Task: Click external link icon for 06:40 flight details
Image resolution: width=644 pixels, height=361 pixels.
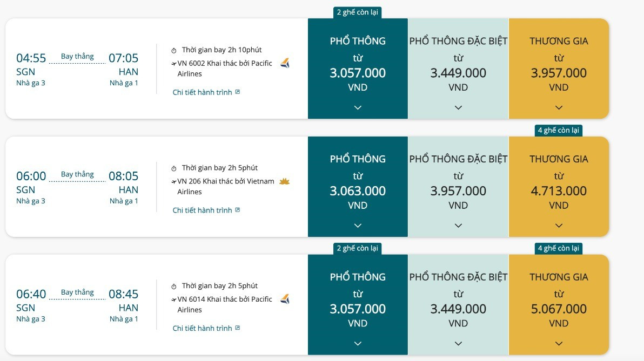Action: coord(238,328)
